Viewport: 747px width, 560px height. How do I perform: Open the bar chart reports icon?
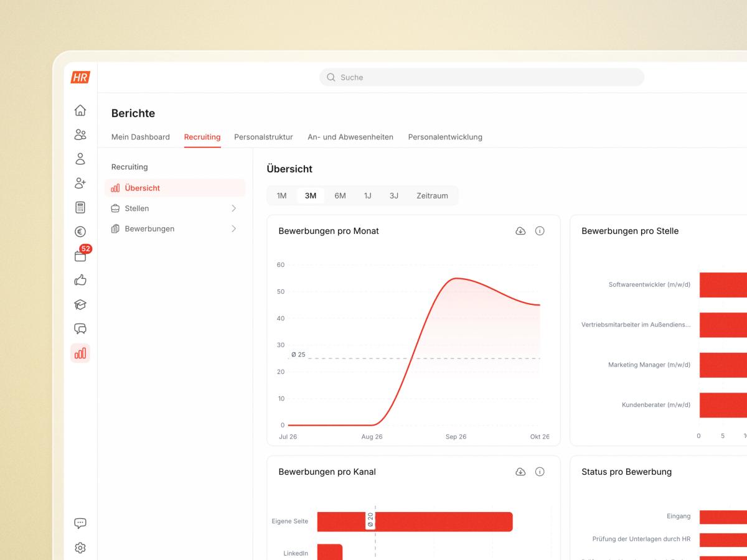click(x=80, y=353)
